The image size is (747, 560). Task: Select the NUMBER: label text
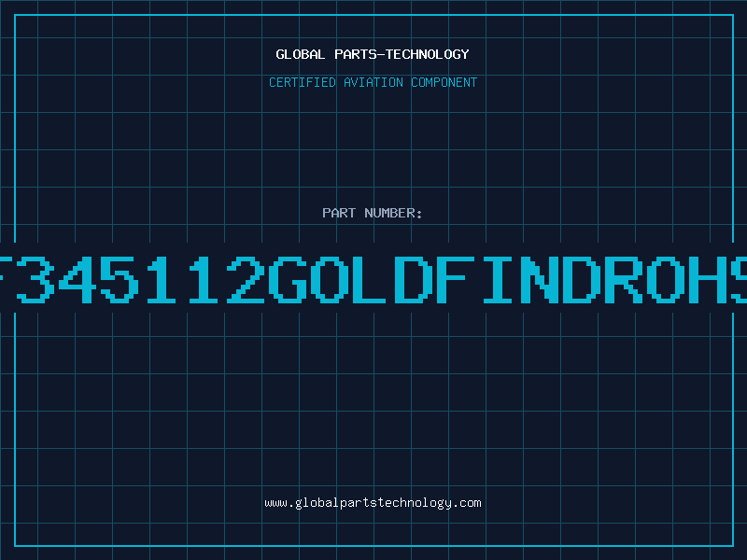pyautogui.click(x=393, y=213)
